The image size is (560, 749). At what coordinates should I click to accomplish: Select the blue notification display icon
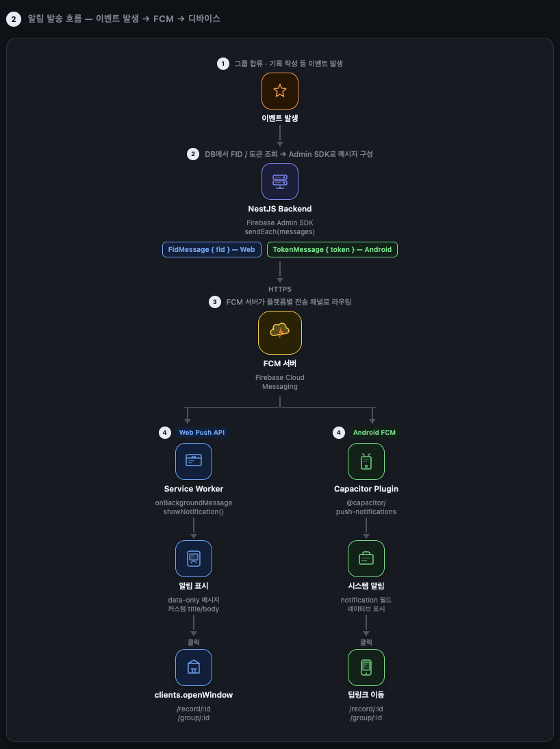194,559
